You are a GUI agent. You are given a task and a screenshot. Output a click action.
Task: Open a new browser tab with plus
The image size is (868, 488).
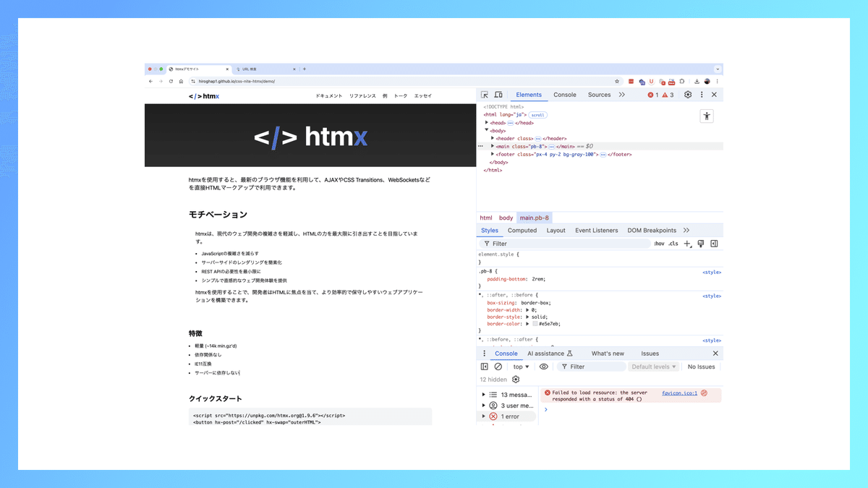305,69
